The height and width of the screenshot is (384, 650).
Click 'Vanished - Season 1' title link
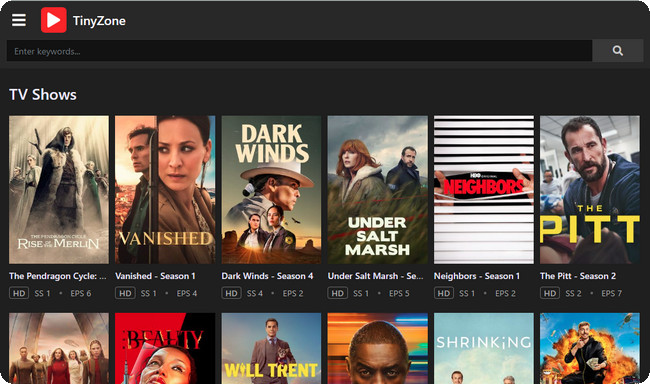(155, 276)
